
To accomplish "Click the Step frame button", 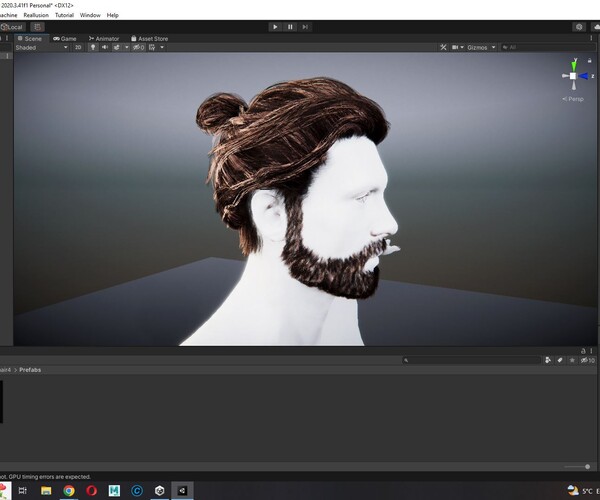I will pyautogui.click(x=305, y=27).
